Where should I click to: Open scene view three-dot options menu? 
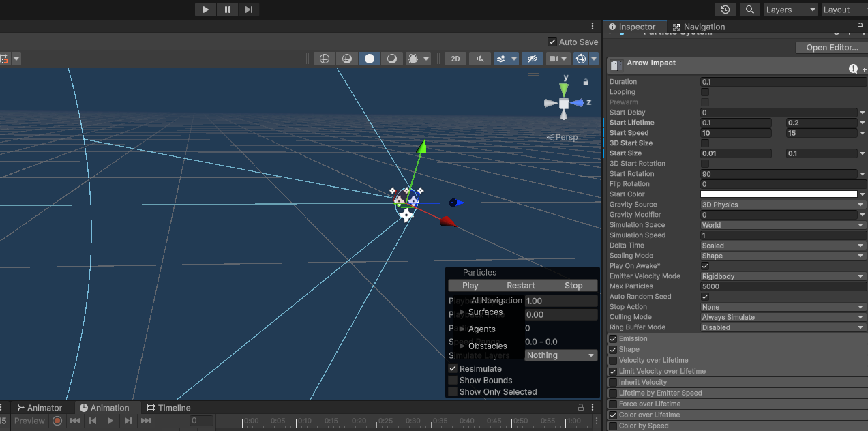pos(593,26)
